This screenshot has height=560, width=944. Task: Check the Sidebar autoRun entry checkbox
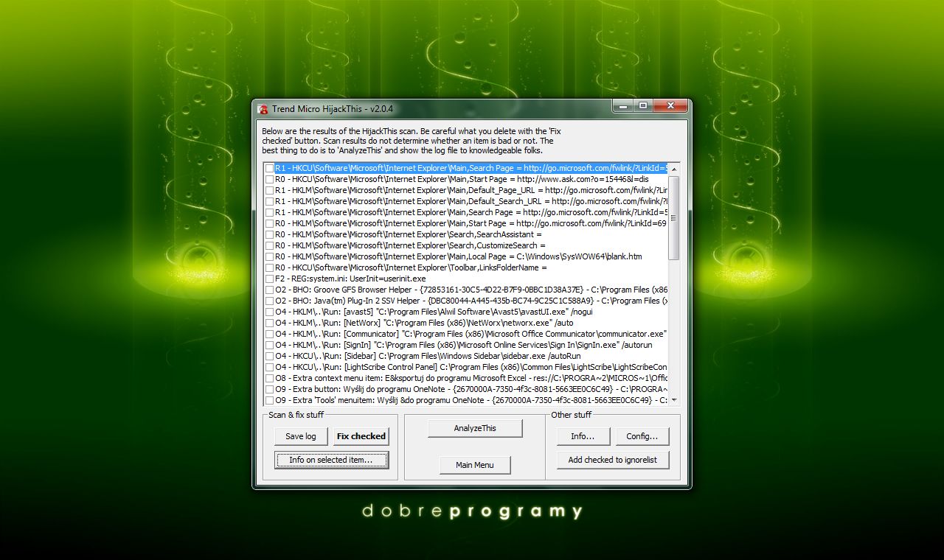pyautogui.click(x=270, y=356)
